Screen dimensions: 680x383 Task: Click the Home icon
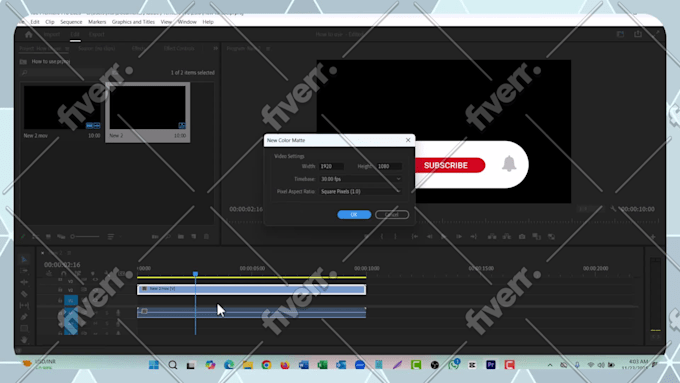coord(29,34)
